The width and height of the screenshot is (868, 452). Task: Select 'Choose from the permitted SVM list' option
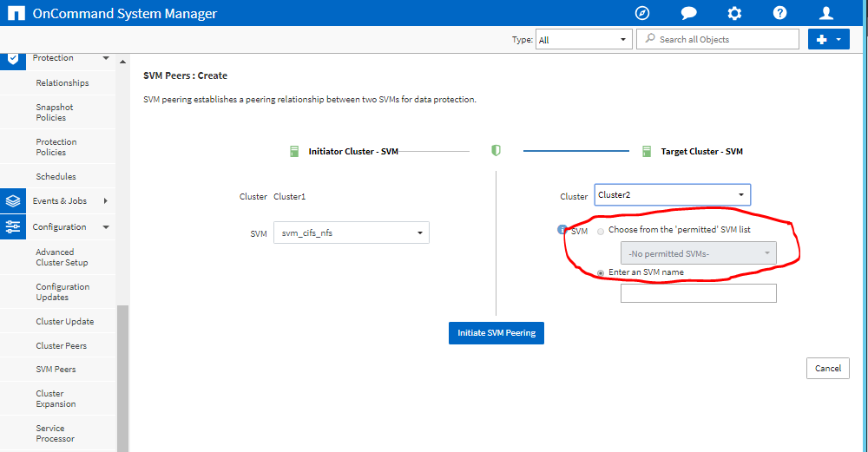(601, 231)
